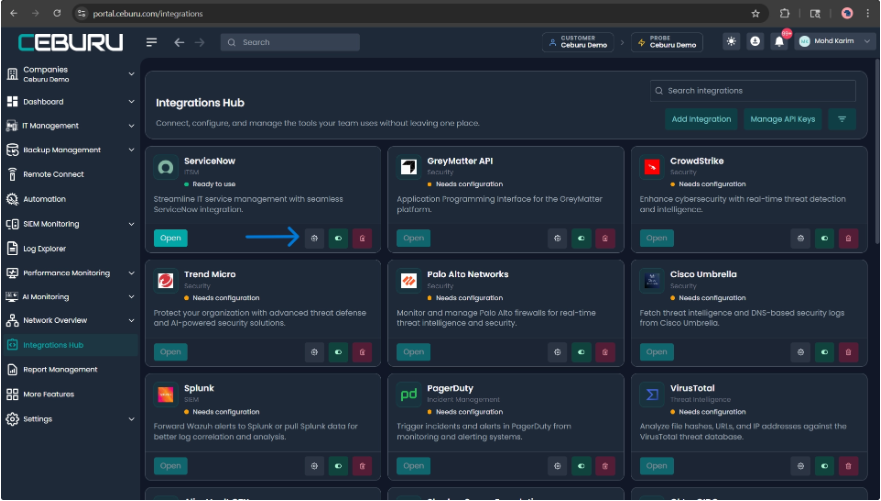Navigate back with in-app left arrow
This screenshot has width=881, height=501.
click(x=179, y=42)
